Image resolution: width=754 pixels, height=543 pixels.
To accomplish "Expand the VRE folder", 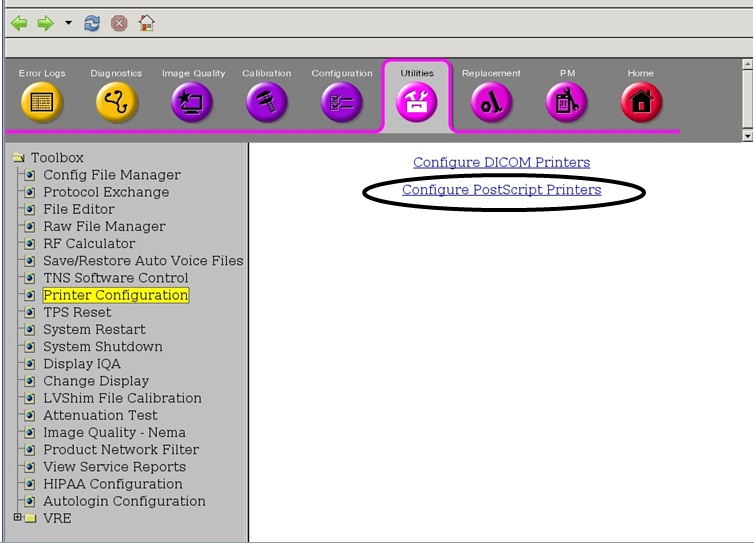I will tap(17, 518).
